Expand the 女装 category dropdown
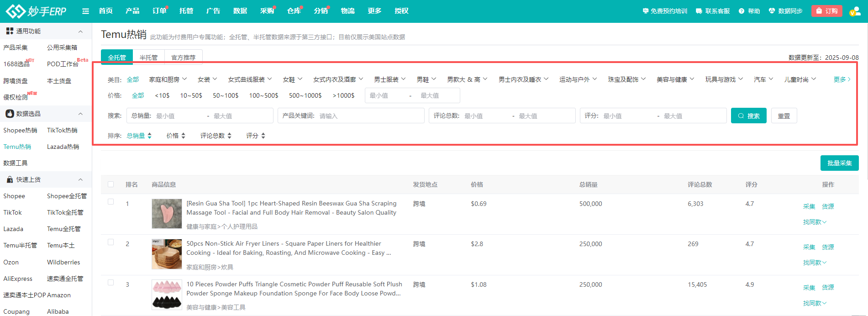Screen dimensions: 868x316 pyautogui.click(x=207, y=79)
